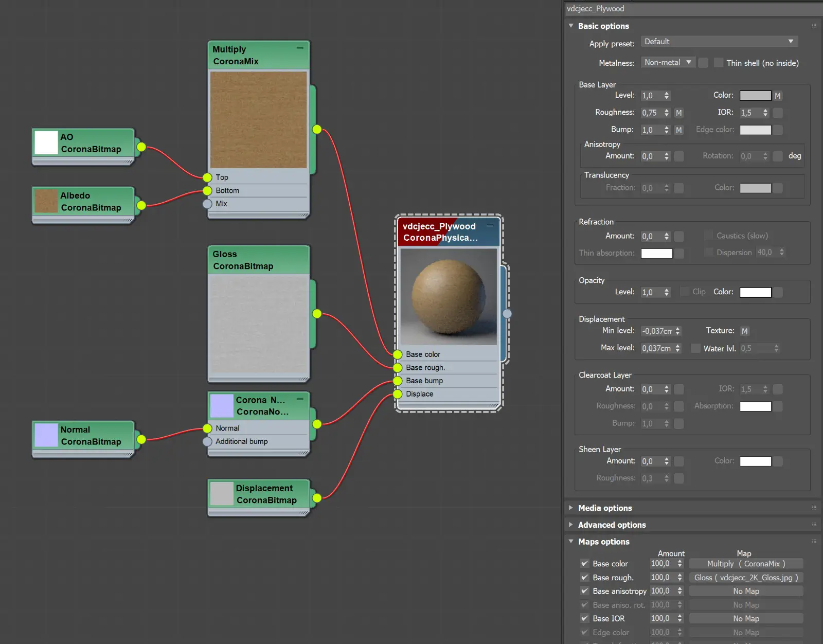Click the No Map button for Base anisotropy
Viewport: 823px width, 644px height.
745,591
